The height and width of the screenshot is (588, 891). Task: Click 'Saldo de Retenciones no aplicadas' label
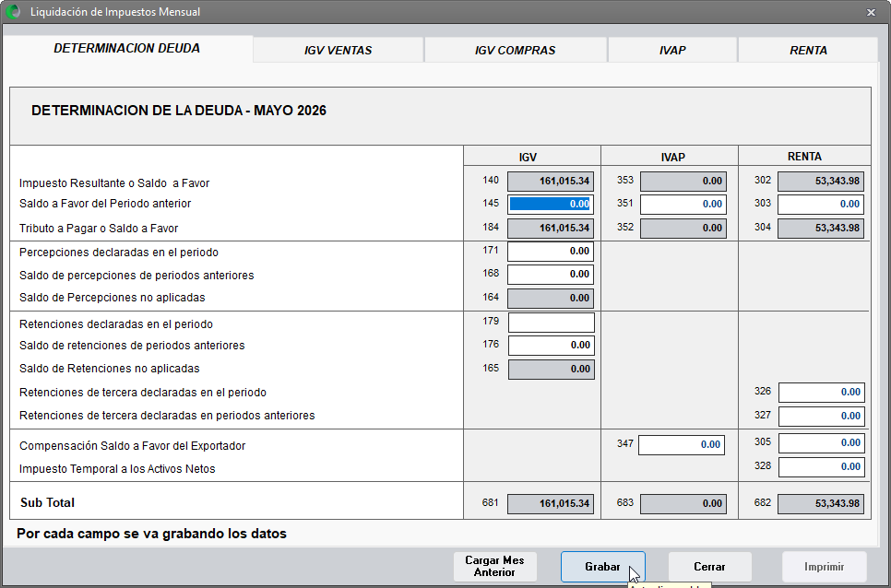[110, 369]
